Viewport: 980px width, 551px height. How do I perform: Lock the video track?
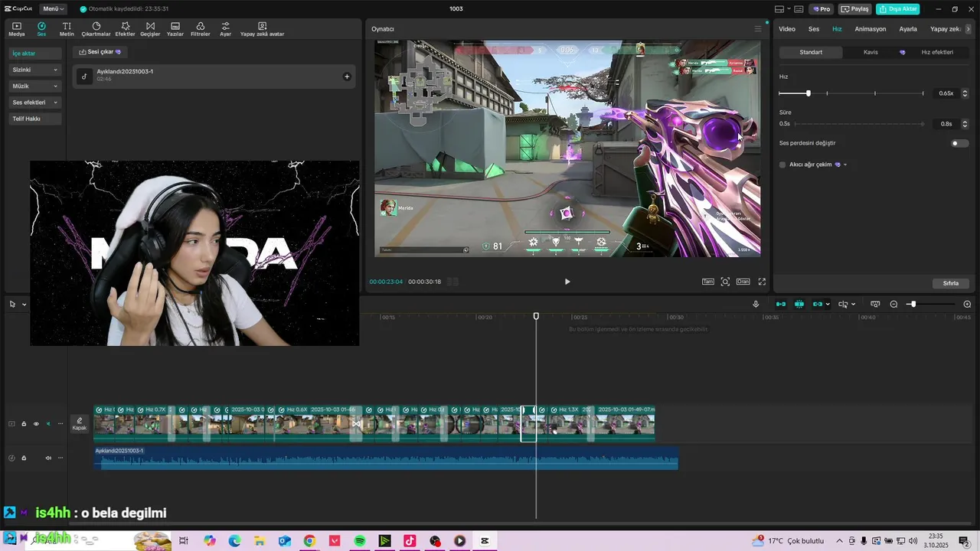24,424
